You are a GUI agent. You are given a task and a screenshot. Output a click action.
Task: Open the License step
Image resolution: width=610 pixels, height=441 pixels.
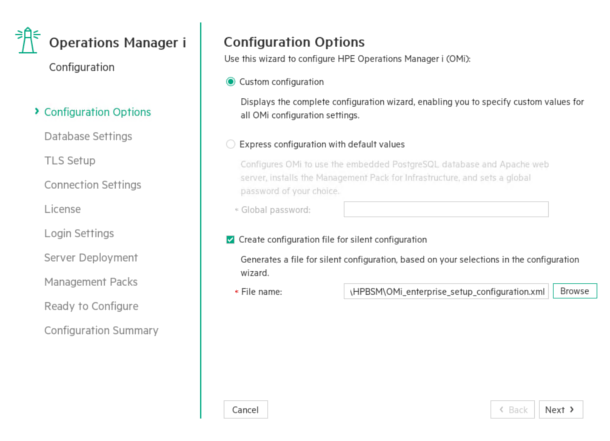[62, 209]
